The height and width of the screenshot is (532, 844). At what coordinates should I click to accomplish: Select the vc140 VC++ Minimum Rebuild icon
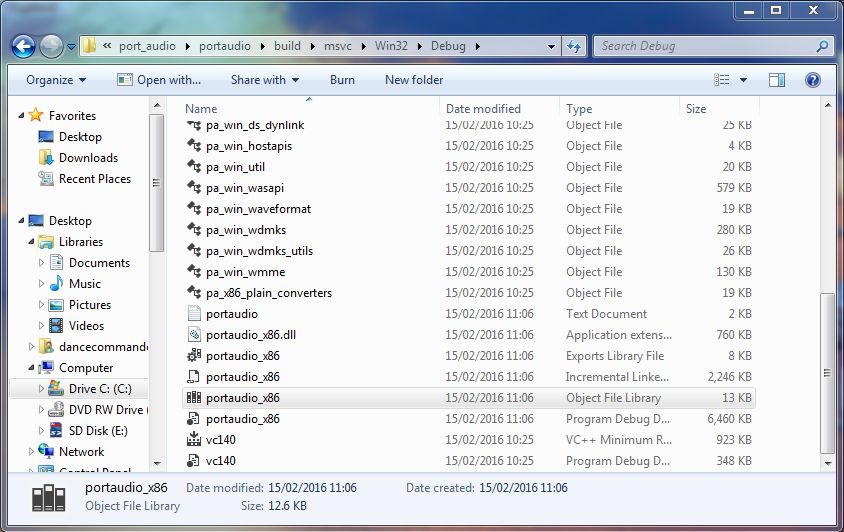(194, 439)
